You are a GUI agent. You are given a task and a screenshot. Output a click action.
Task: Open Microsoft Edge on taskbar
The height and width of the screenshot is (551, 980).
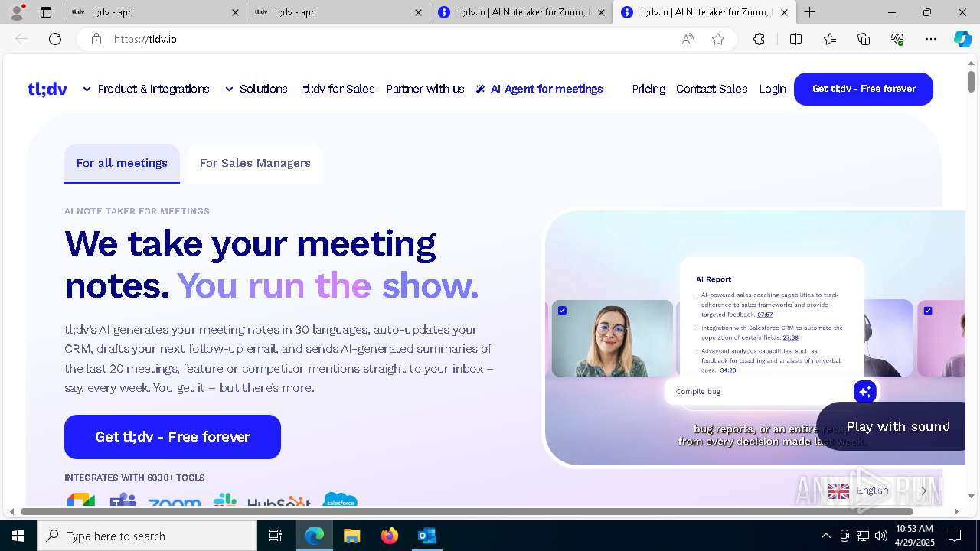[315, 536]
